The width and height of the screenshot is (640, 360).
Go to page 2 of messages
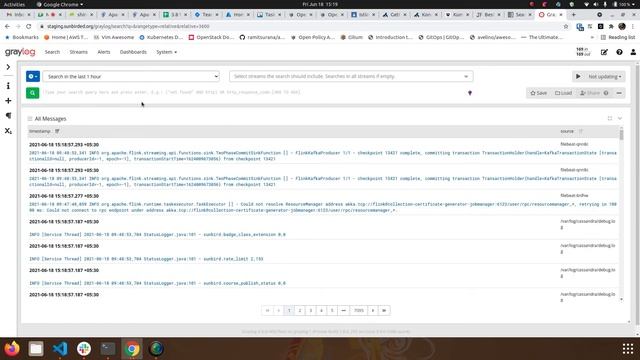tap(300, 311)
